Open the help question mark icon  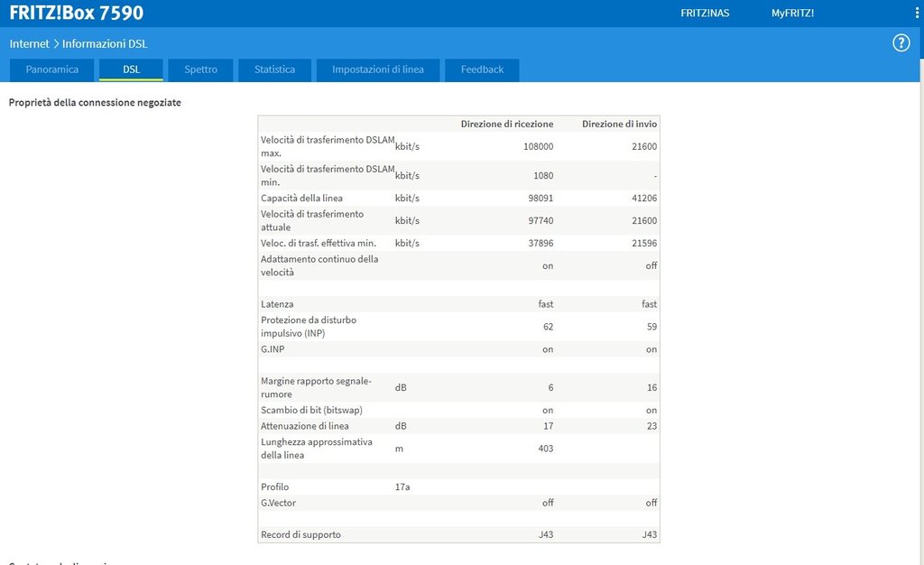click(901, 43)
